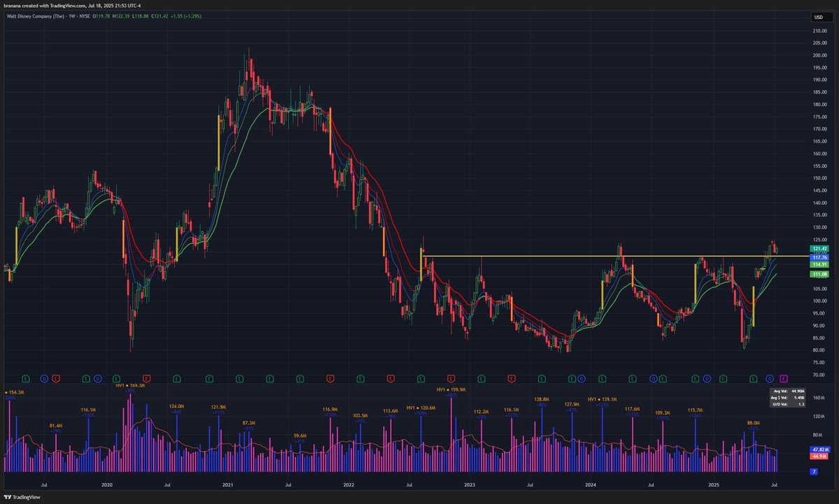Click the red earnings marker above HV1 169.3M
The image size is (839, 504).
click(147, 378)
